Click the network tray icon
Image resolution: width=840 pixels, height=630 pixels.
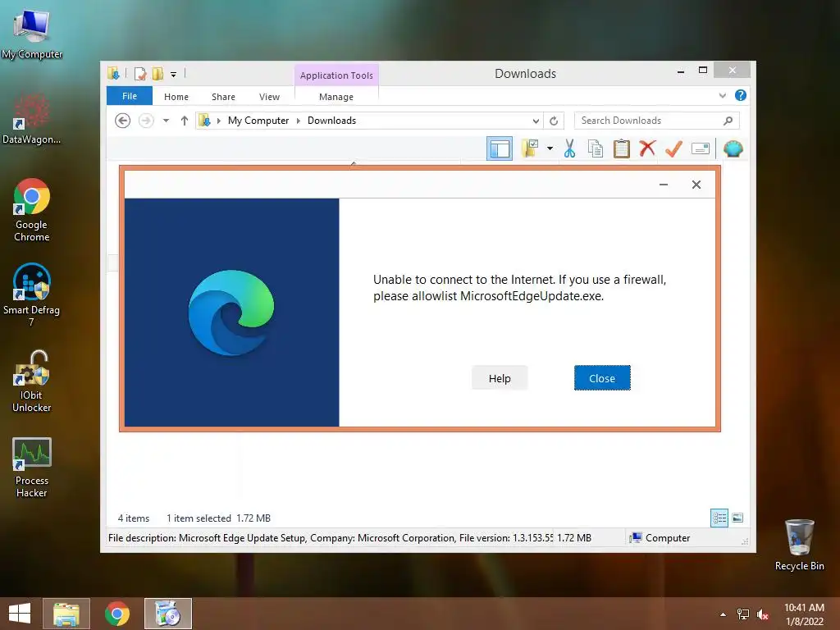coord(742,614)
